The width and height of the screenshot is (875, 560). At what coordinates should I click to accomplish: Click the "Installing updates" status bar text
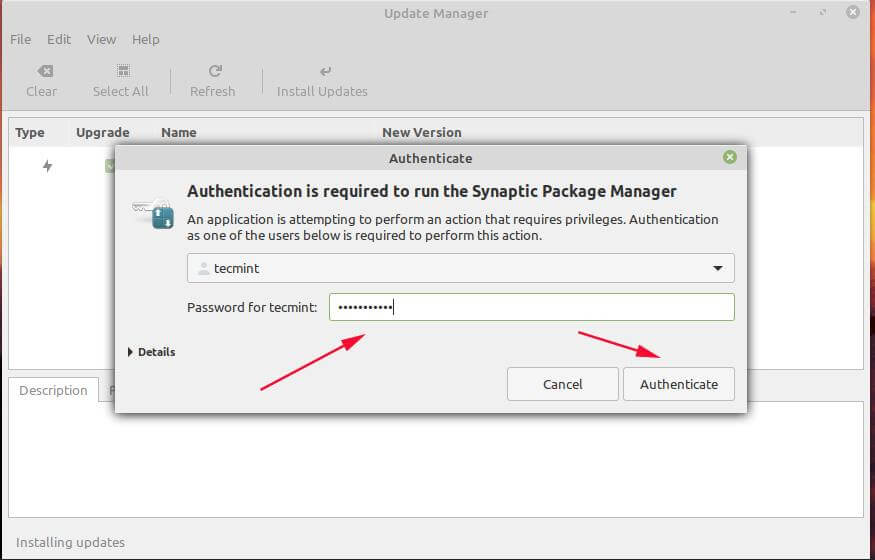point(70,542)
